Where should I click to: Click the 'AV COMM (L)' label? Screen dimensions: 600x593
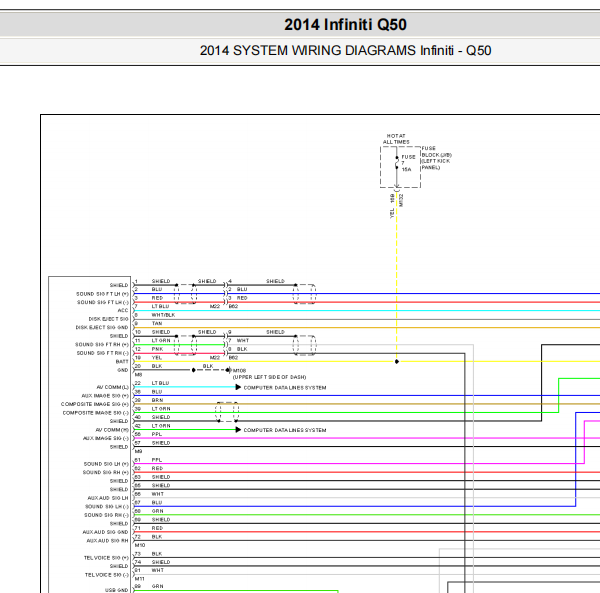[112, 387]
